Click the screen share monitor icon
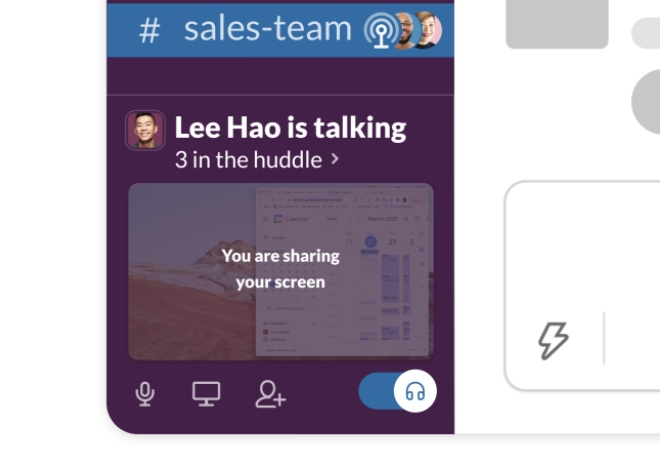Screen dimensions: 660x450 206,394
